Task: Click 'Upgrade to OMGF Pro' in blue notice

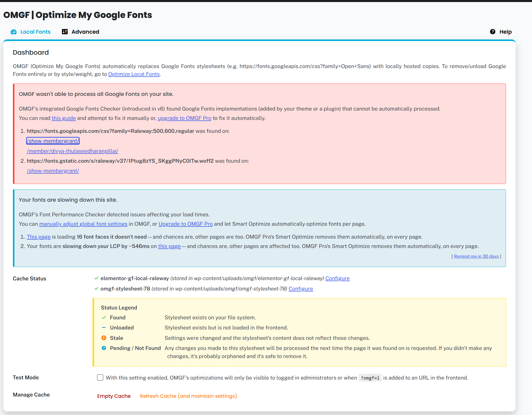Action: pos(186,224)
